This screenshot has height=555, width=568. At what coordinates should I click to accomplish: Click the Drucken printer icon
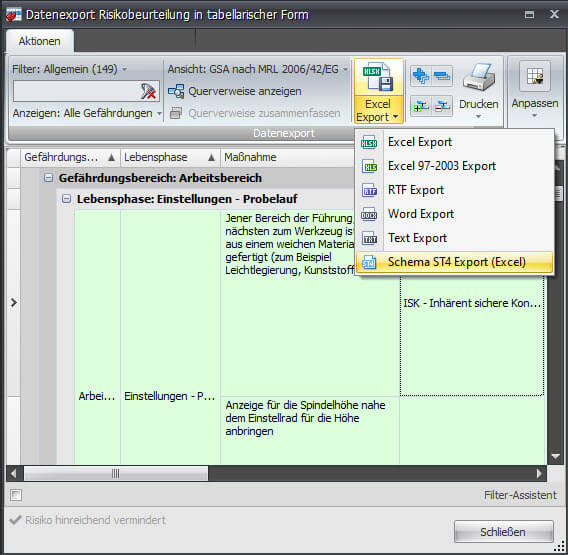coord(479,77)
